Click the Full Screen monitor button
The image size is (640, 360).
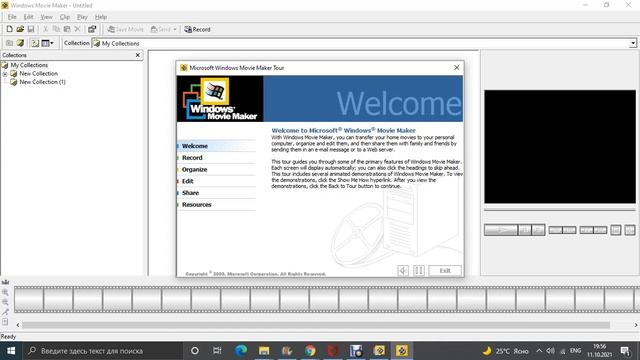point(616,230)
